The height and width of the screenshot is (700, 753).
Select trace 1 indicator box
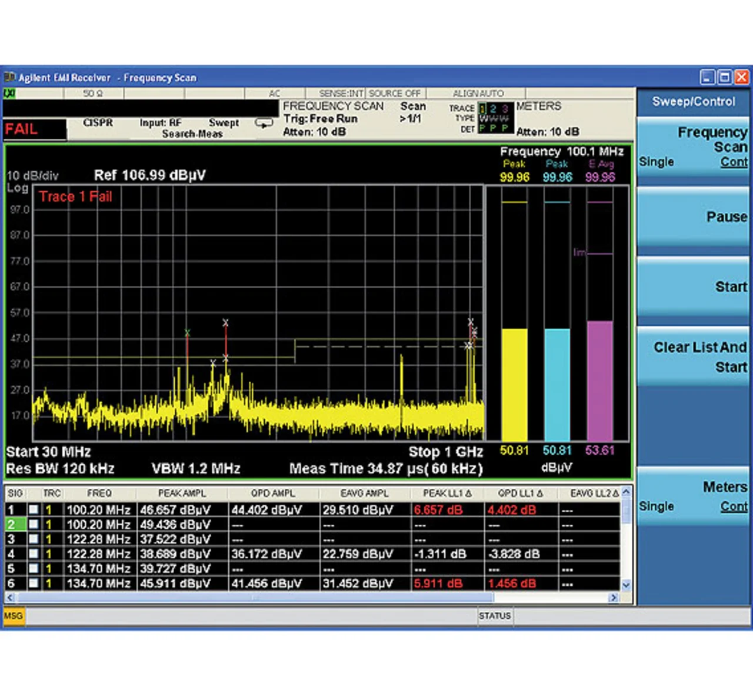482,108
